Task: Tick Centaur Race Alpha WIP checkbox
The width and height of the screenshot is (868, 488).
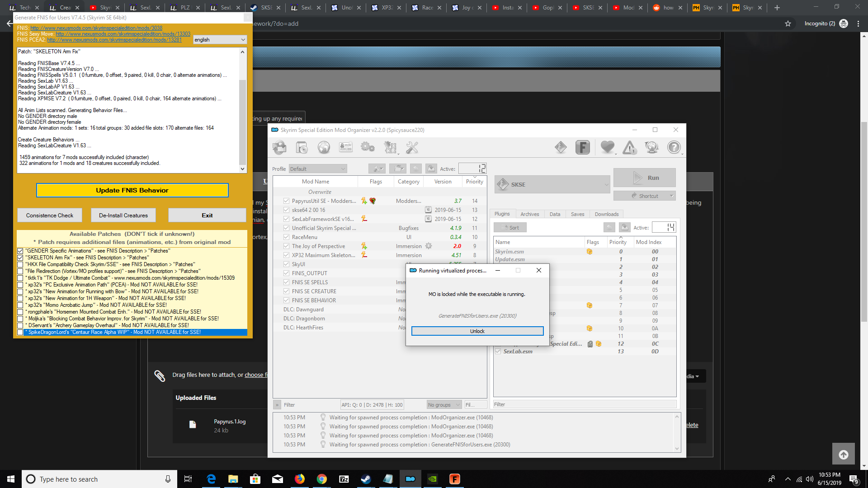Action: pyautogui.click(x=20, y=332)
